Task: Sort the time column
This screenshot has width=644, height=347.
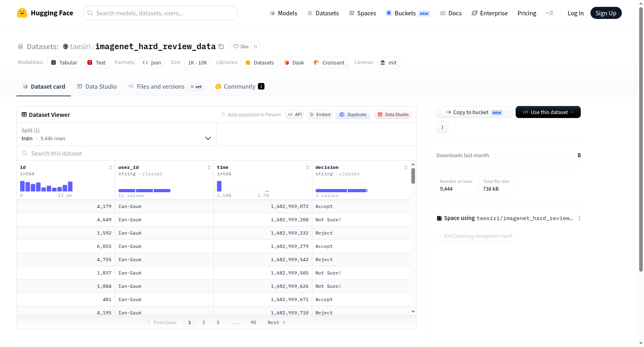Action: (x=308, y=167)
